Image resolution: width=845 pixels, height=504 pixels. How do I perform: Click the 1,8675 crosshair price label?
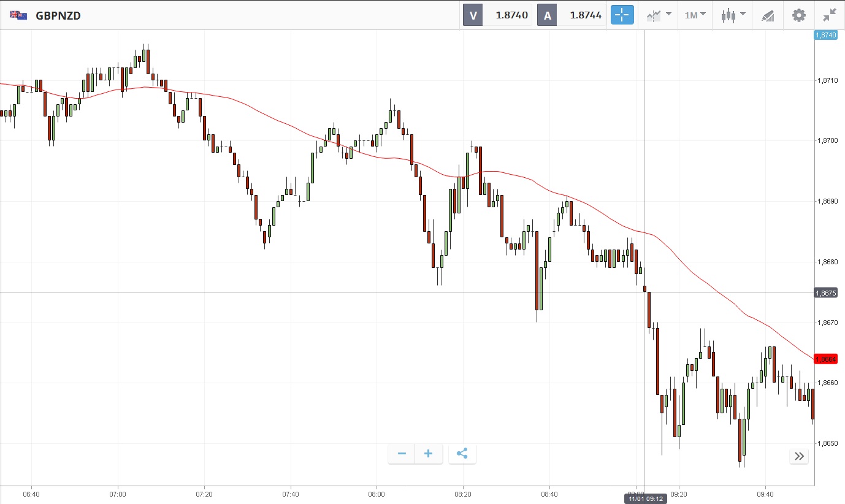[x=825, y=292]
